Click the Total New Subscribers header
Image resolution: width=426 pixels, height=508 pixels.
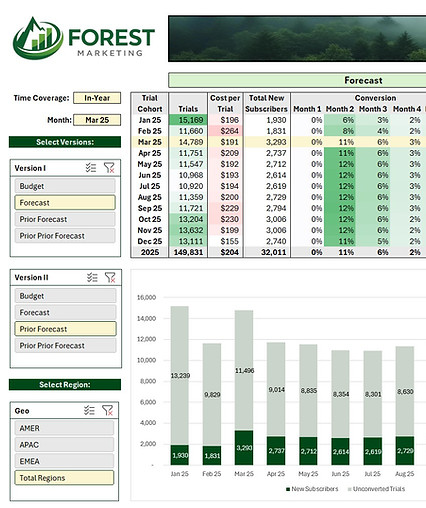coord(266,103)
